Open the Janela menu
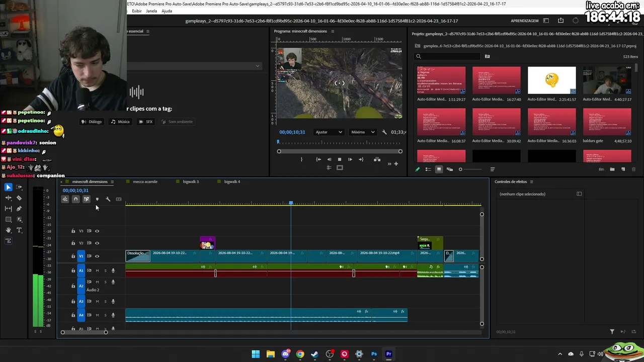Viewport: 644px width, 362px height. pyautogui.click(x=151, y=11)
